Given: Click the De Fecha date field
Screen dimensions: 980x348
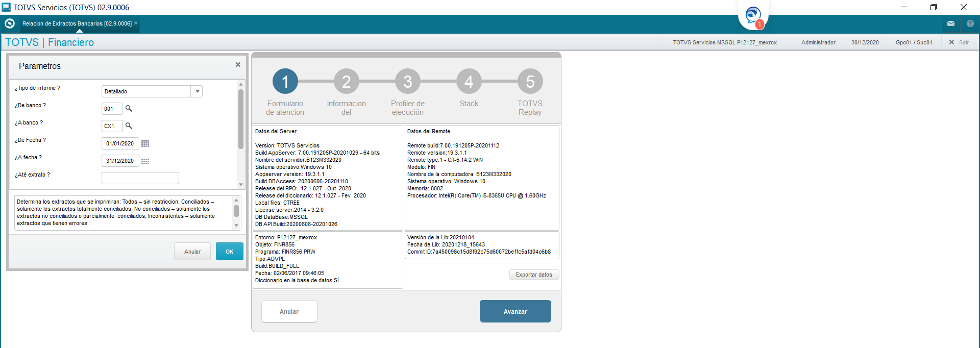Looking at the screenshot, I should [120, 143].
